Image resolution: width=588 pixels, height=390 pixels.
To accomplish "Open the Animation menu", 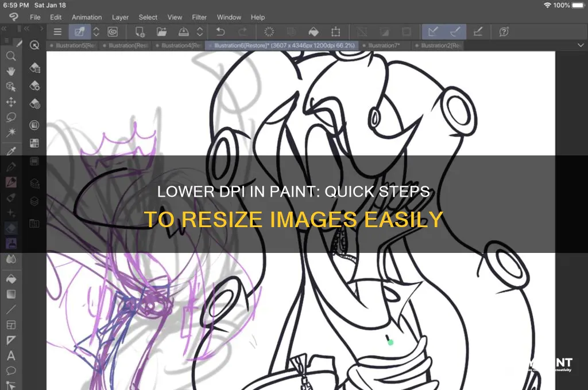I will pos(87,17).
